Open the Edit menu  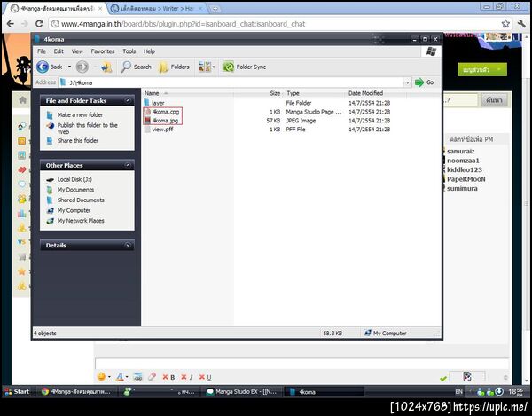59,51
